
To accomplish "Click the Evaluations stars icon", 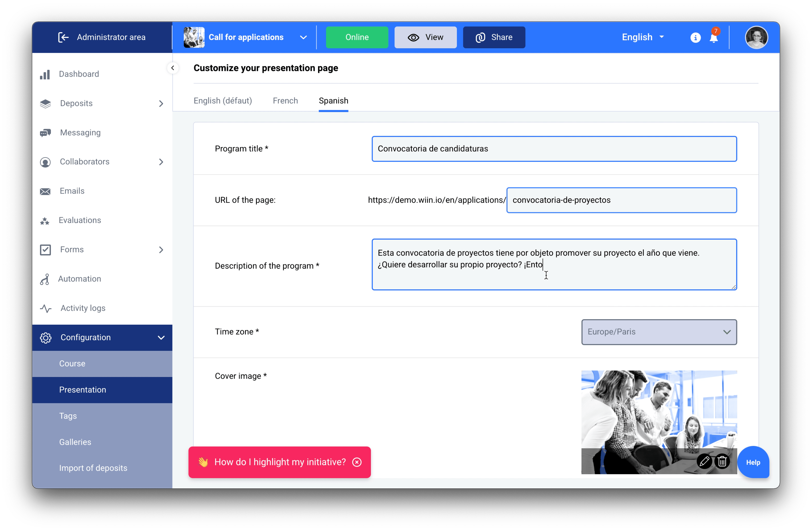I will [x=45, y=221].
